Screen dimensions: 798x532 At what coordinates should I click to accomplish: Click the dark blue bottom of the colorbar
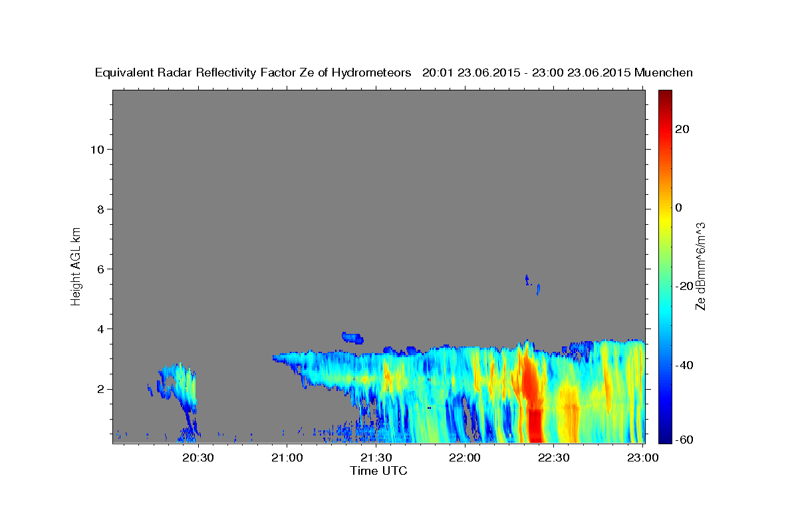pos(665,436)
